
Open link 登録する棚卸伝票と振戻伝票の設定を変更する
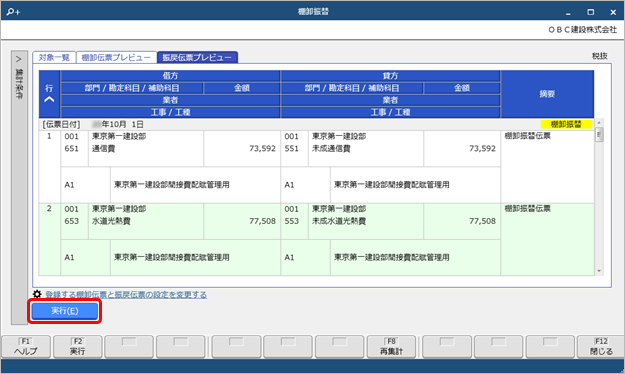pyautogui.click(x=126, y=295)
